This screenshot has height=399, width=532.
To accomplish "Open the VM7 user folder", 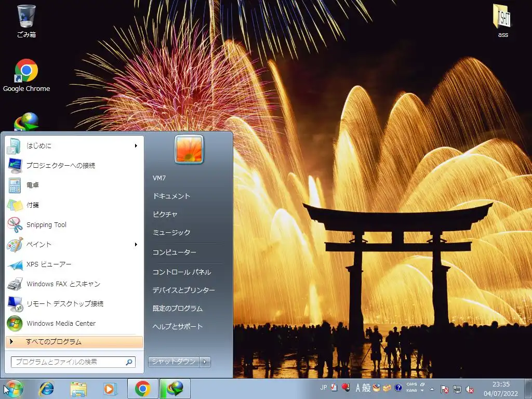I will tap(159, 178).
